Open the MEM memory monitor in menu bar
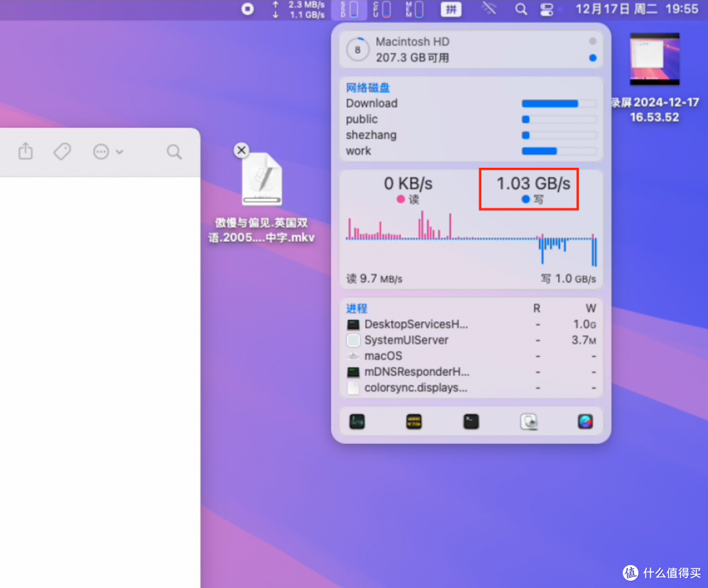The width and height of the screenshot is (708, 588). coord(414,9)
